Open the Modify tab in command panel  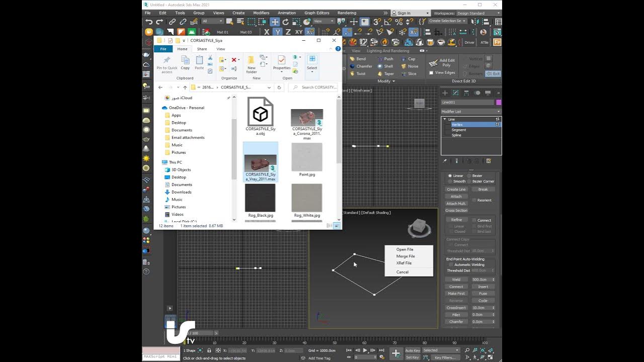[x=456, y=93]
